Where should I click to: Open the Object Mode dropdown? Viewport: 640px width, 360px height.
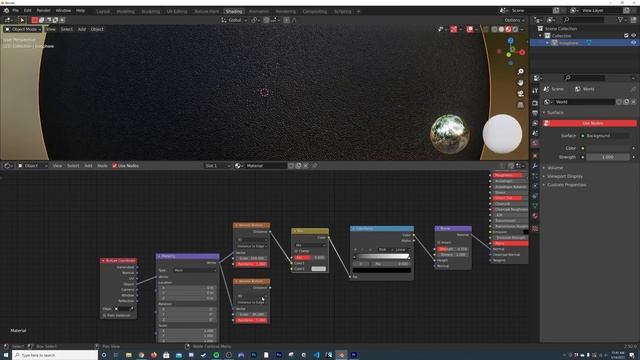pos(23,29)
